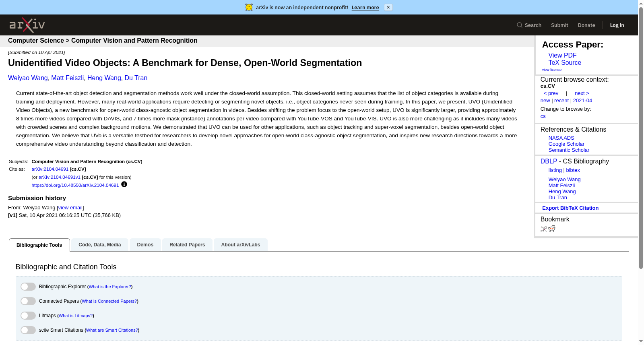Open the About arXivLabs tab
The image size is (644, 345).
(x=241, y=245)
